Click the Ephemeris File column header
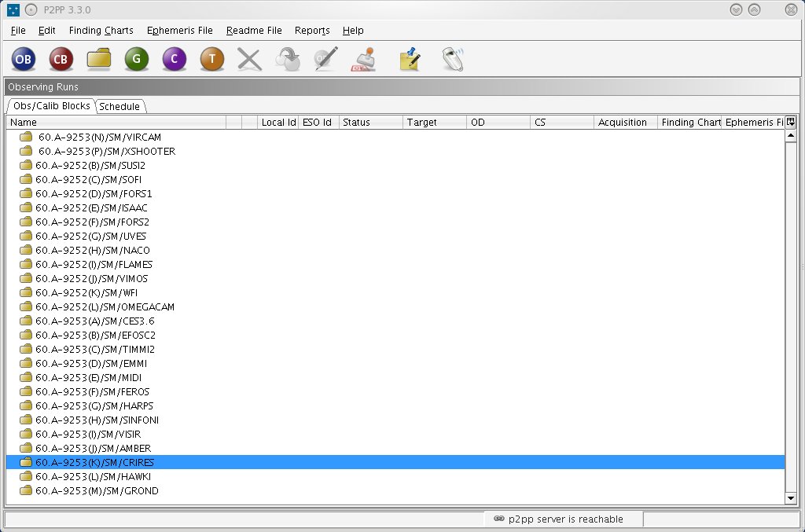The image size is (805, 532). (753, 122)
